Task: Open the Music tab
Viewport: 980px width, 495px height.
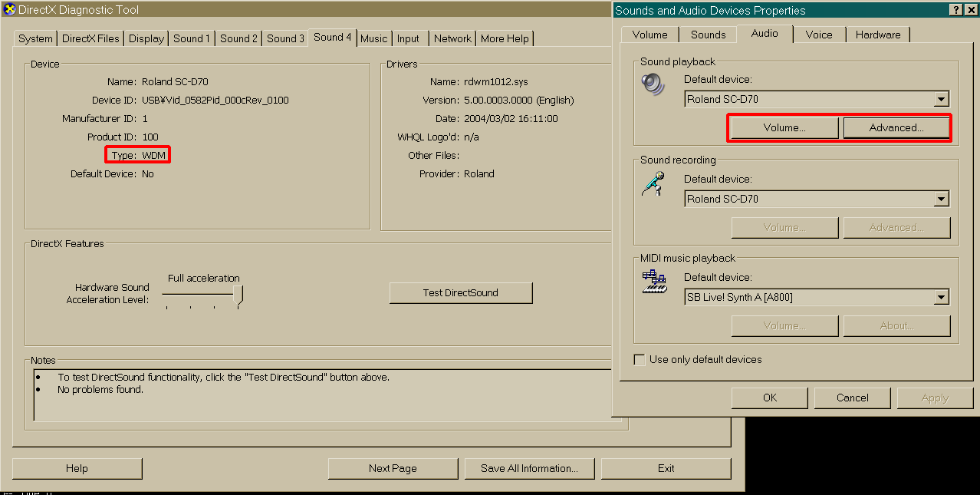Action: 374,38
